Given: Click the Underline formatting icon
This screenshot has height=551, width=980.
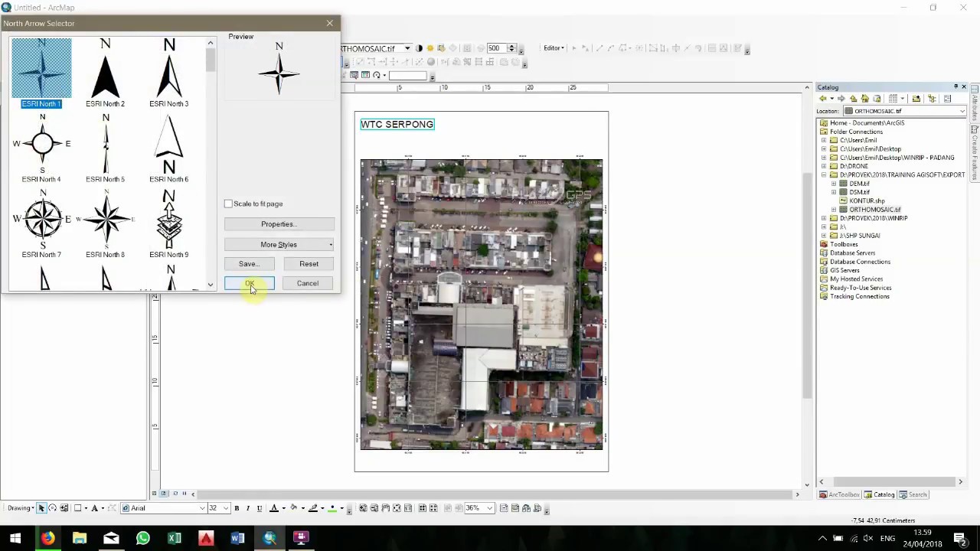Looking at the screenshot, I should [259, 508].
